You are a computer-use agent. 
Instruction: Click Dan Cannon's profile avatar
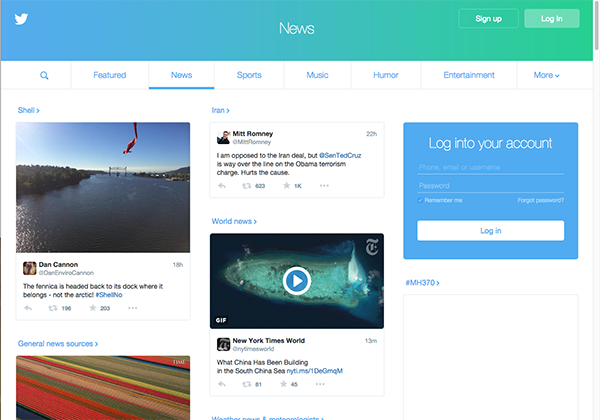pos(29,268)
